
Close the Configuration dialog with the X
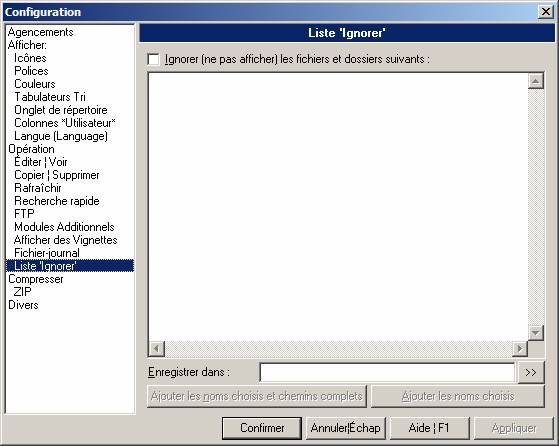pyautogui.click(x=546, y=12)
